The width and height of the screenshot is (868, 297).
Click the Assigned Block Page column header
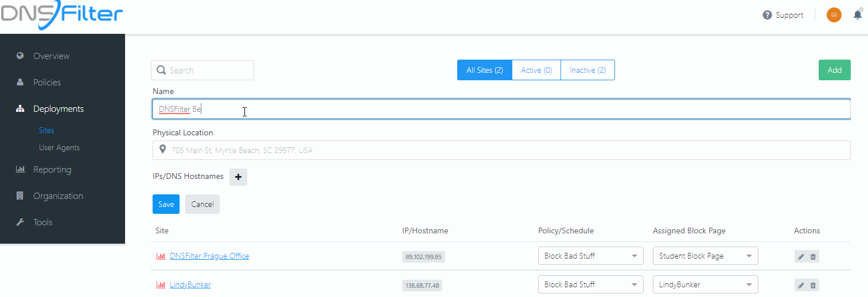pos(689,230)
